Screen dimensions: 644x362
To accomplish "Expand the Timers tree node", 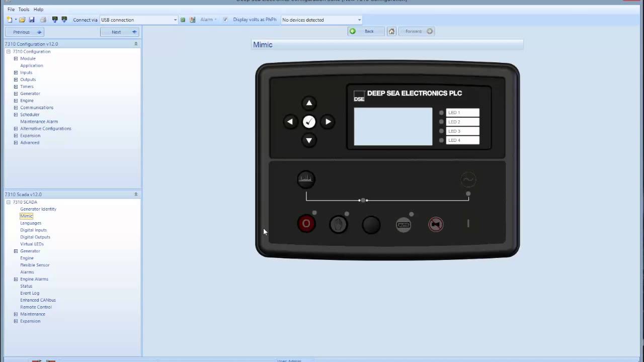I will (16, 86).
